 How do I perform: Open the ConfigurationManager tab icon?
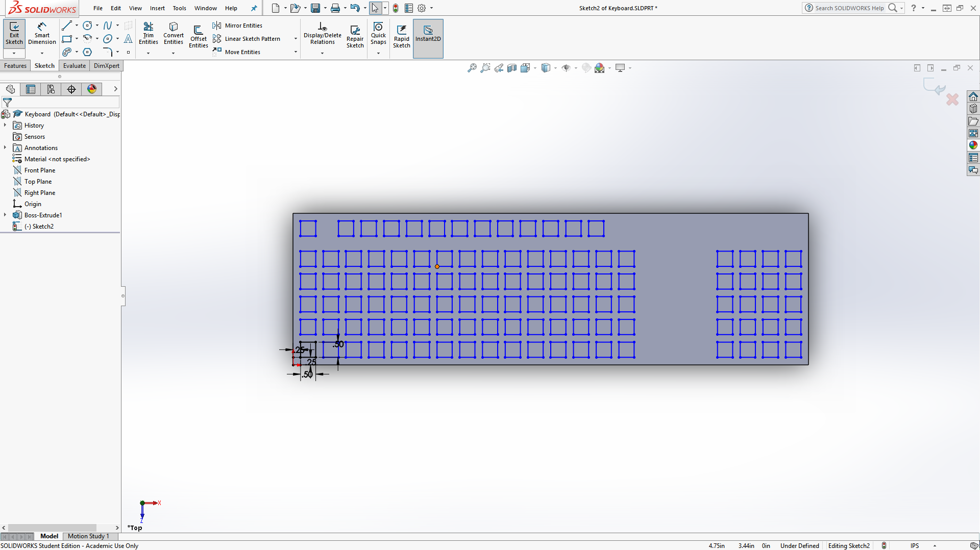51,89
